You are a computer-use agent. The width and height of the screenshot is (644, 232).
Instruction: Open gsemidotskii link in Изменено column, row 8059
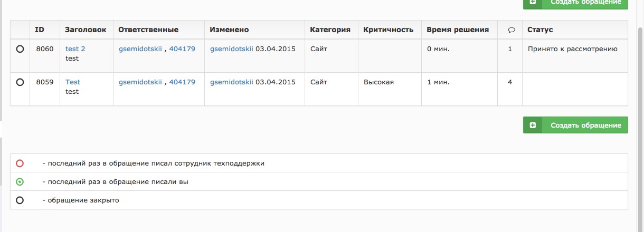(x=232, y=82)
